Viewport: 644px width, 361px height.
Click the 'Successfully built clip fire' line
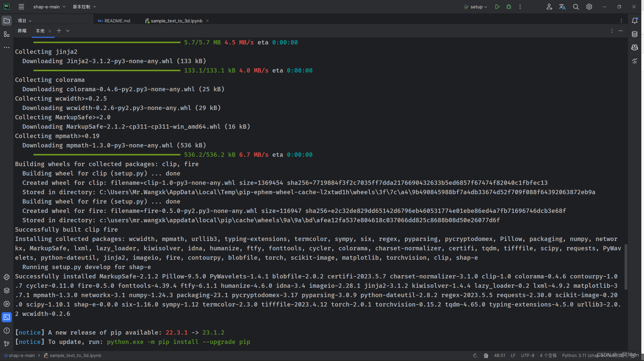66,230
